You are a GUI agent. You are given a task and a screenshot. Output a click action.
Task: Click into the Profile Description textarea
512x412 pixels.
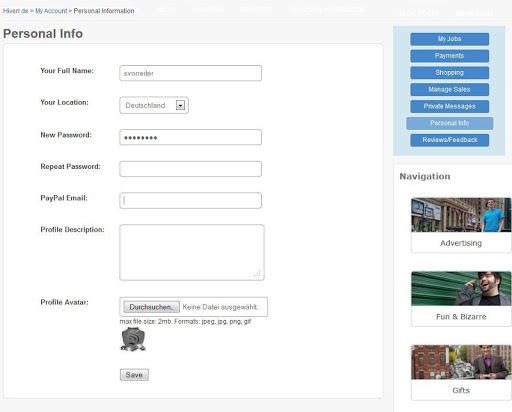(x=192, y=252)
